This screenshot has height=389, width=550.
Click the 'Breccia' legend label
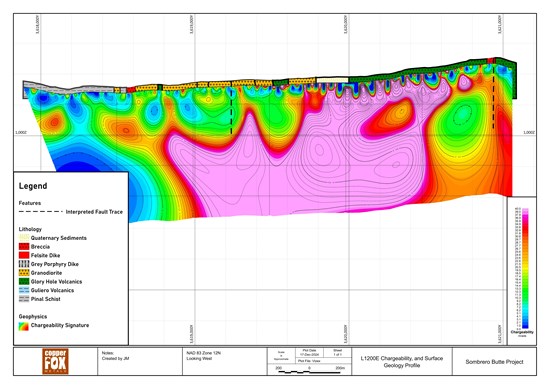coord(40,247)
